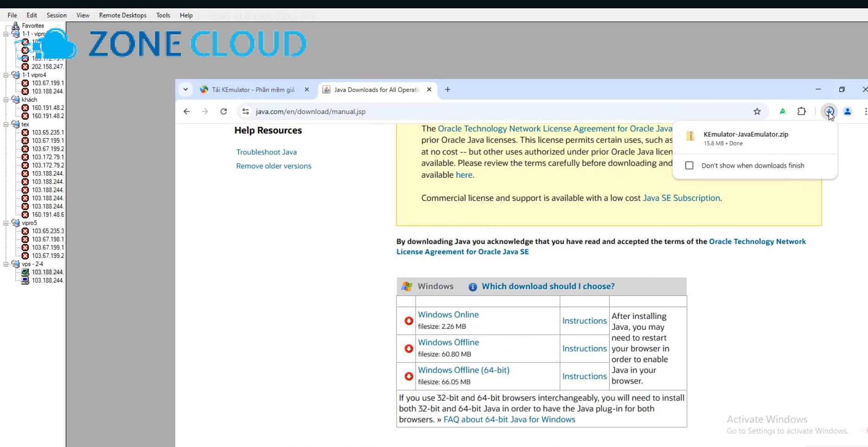Screen dimensions: 868x447
Task: Click the browser back arrow
Action: click(186, 111)
